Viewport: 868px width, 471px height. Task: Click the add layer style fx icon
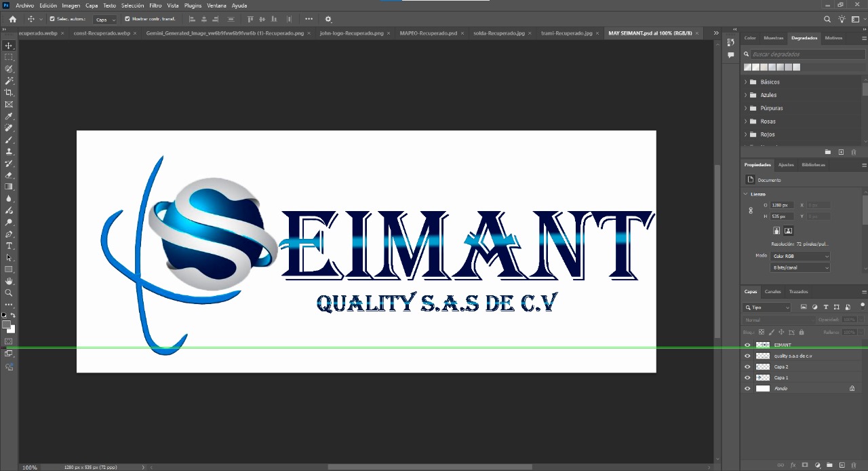[793, 465]
